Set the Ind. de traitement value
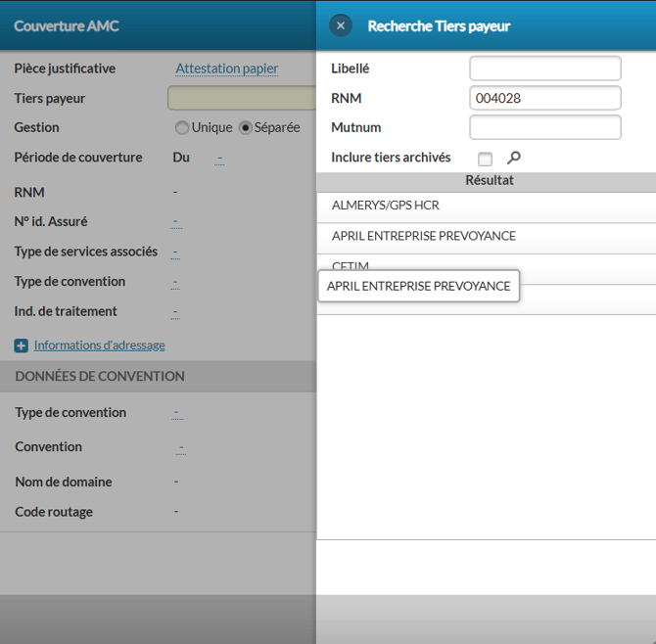 click(176, 312)
